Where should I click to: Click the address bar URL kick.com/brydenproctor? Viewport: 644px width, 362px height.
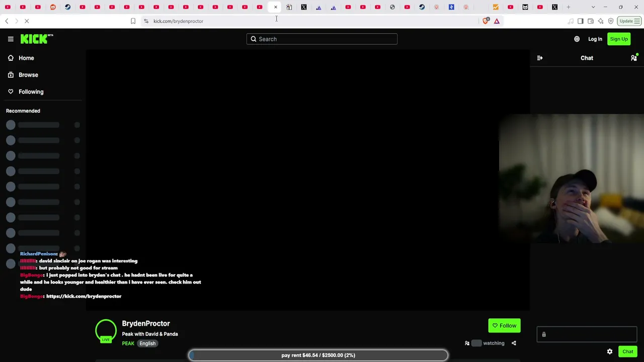178,21
